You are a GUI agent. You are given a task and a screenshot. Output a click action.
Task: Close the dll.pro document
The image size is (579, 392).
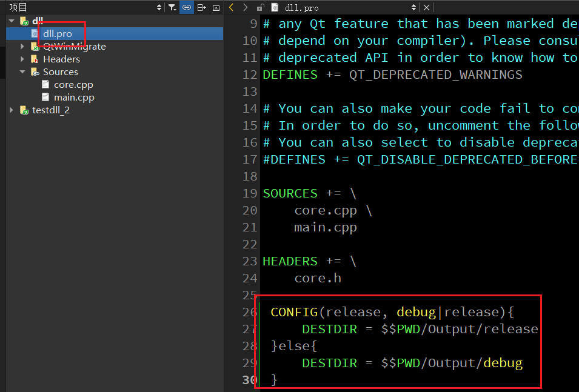(x=426, y=7)
